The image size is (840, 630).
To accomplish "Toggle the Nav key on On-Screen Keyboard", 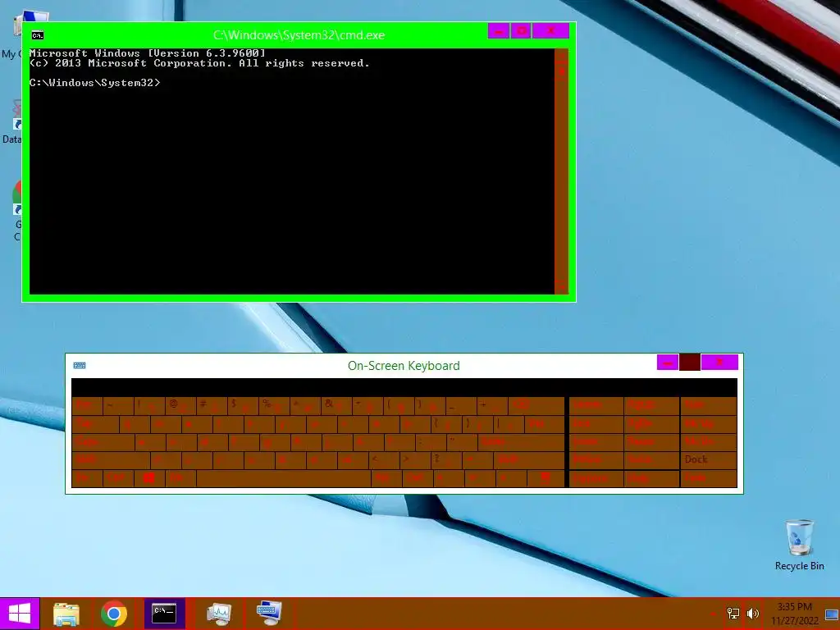I will [709, 405].
